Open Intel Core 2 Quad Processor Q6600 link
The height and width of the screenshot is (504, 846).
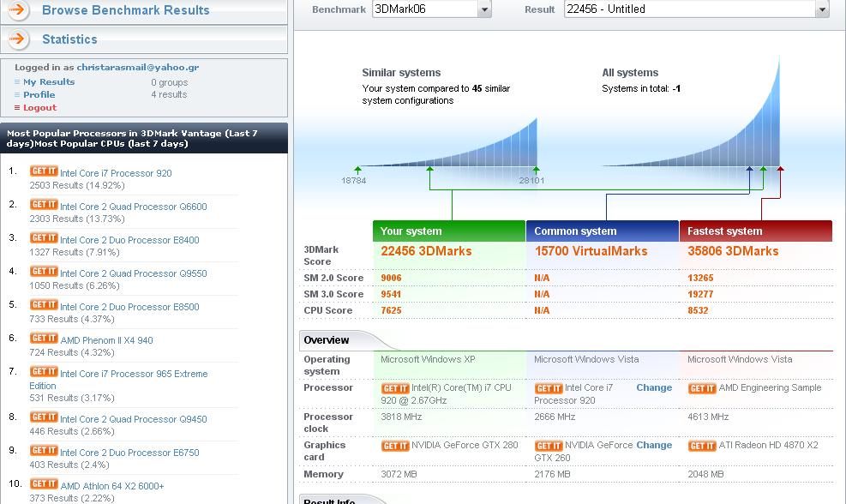[x=133, y=207]
